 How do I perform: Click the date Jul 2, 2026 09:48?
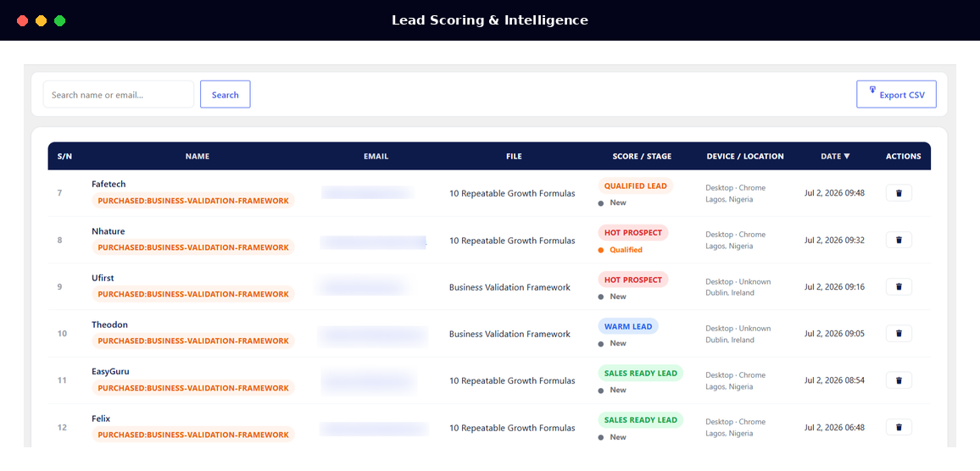tap(834, 193)
